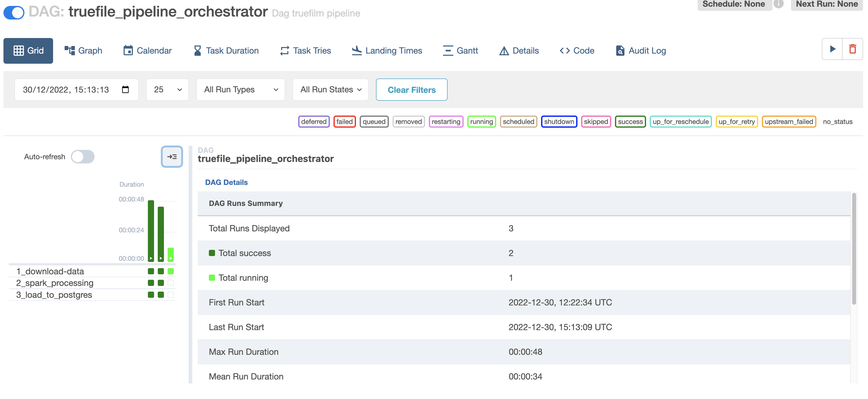Open first run's 2_spark_processing success square
Viewport: 868px width, 399px height.
151,283
